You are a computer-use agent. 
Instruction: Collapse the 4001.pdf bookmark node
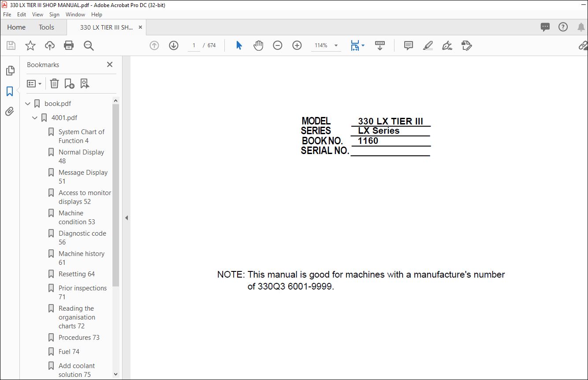point(35,118)
